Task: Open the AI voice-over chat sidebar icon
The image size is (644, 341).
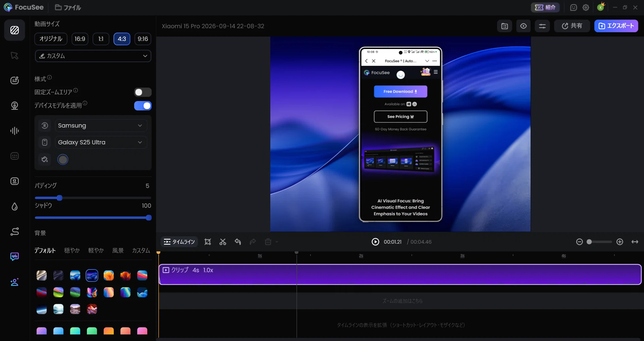Action: (x=14, y=257)
